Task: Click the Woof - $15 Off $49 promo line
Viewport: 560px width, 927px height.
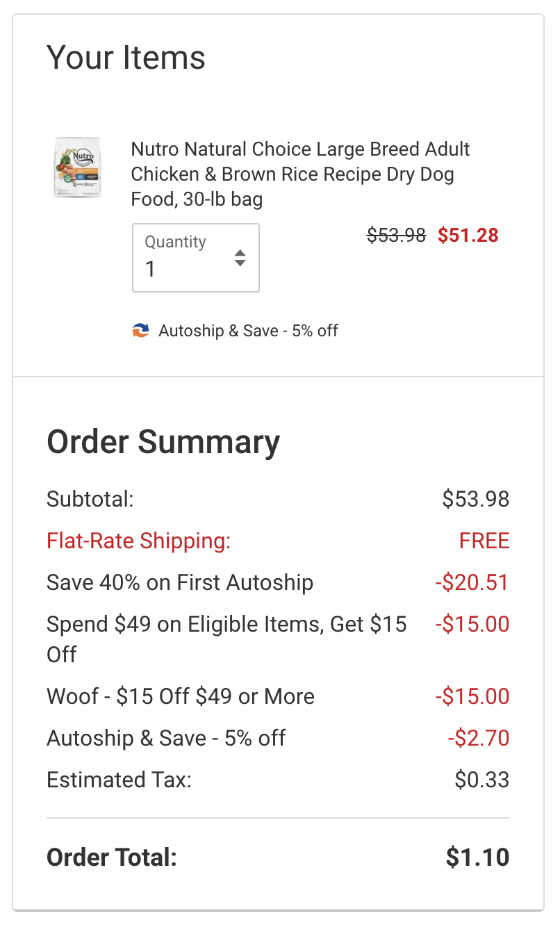Action: (x=181, y=696)
